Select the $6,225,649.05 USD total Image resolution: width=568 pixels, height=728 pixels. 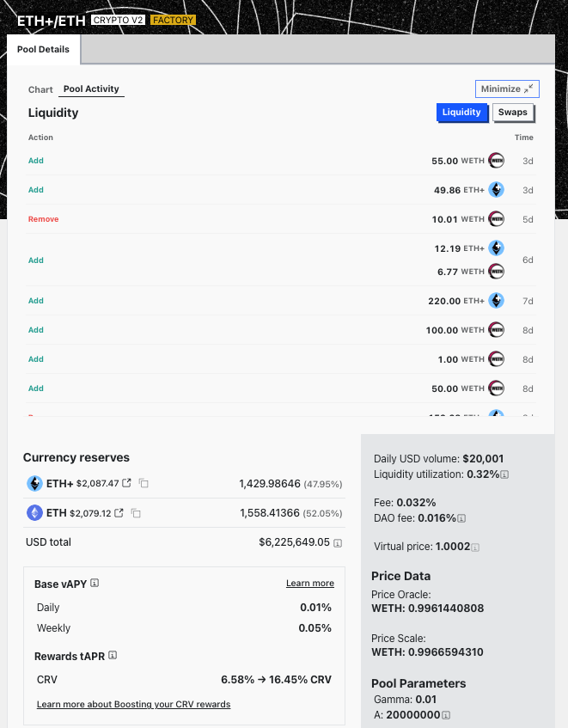pyautogui.click(x=294, y=542)
